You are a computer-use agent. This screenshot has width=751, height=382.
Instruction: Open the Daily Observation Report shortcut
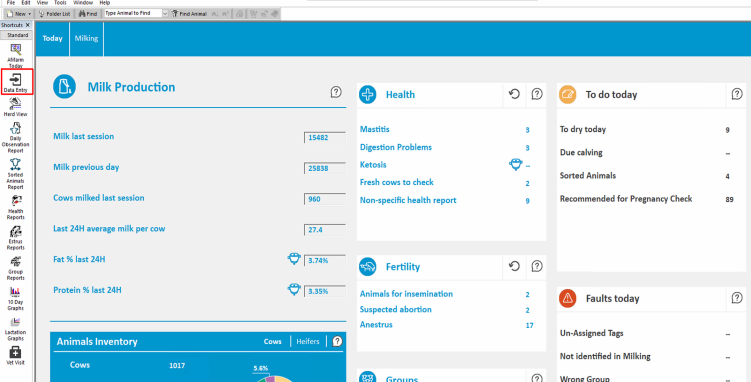pyautogui.click(x=16, y=137)
